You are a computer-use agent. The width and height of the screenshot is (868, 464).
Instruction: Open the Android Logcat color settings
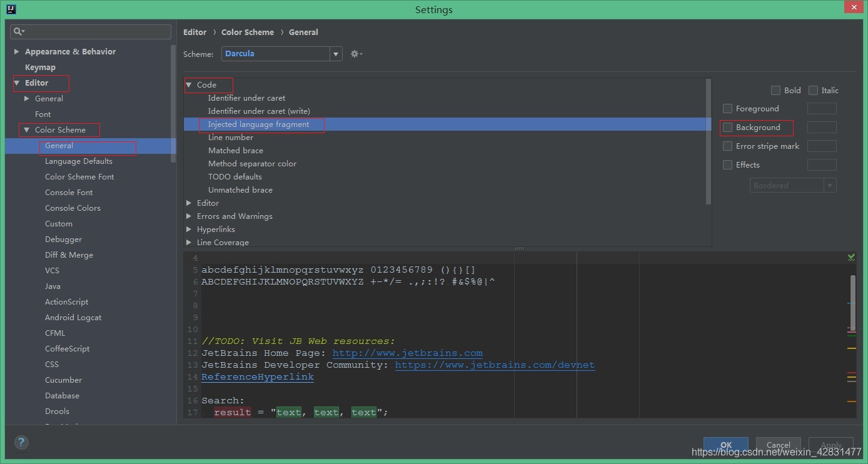(x=73, y=317)
